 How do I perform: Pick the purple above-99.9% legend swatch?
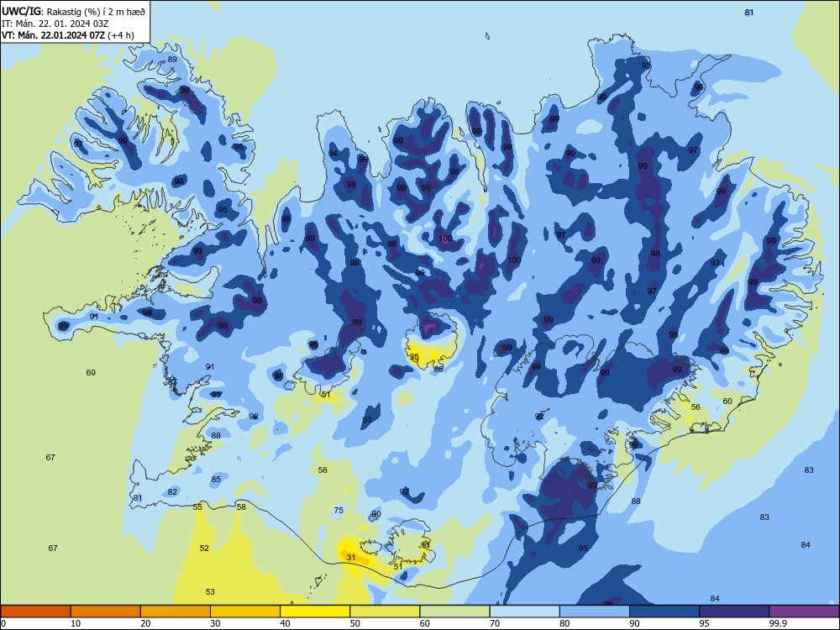click(x=804, y=612)
